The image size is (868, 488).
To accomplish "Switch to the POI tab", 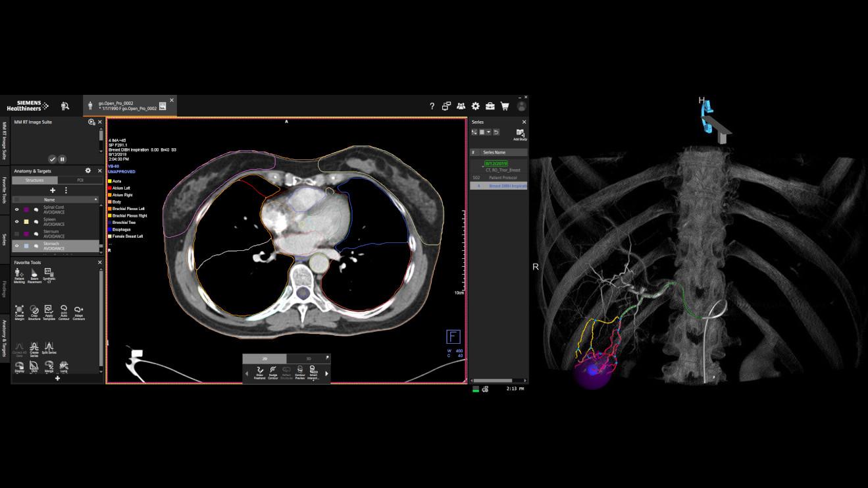I will [80, 180].
